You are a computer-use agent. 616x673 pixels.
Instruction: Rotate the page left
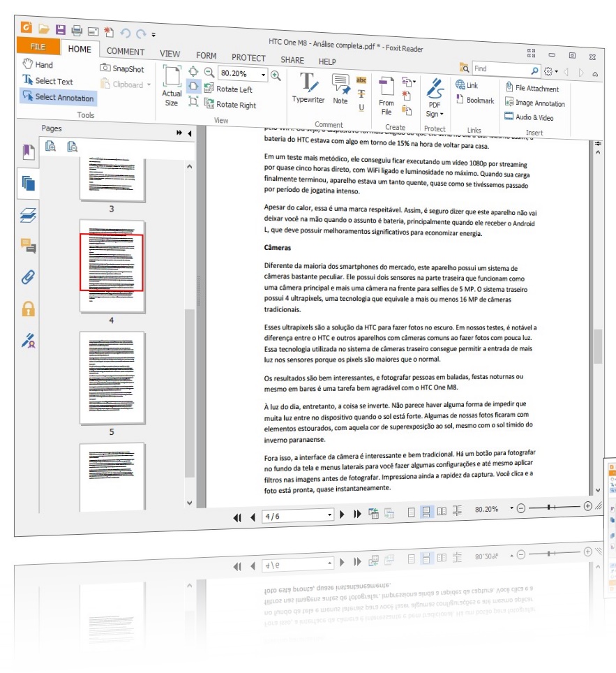click(x=228, y=89)
